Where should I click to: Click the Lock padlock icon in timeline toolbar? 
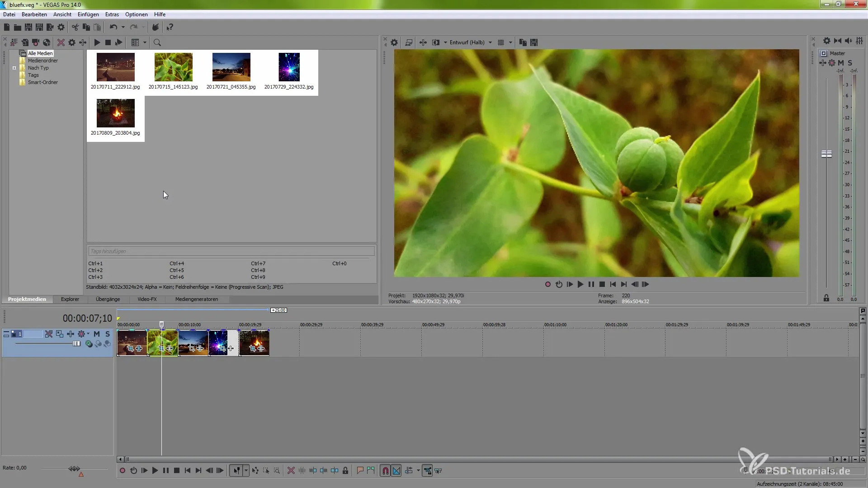click(x=345, y=471)
